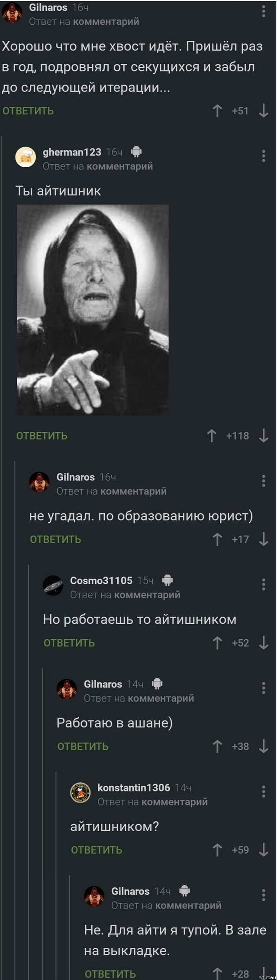
Task: Open konstantin1306's username link
Action: [134, 787]
